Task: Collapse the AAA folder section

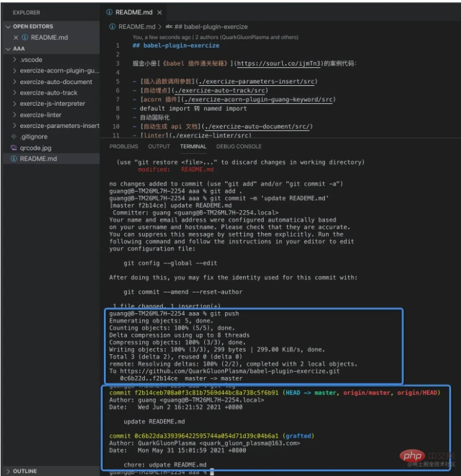Action: pyautogui.click(x=8, y=49)
